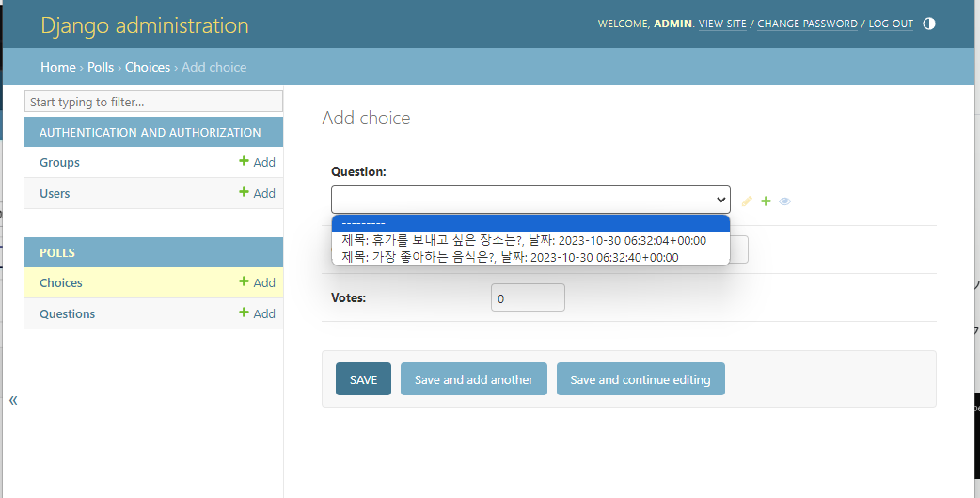Open the Question dropdown select box
This screenshot has height=498, width=980.
(x=530, y=200)
